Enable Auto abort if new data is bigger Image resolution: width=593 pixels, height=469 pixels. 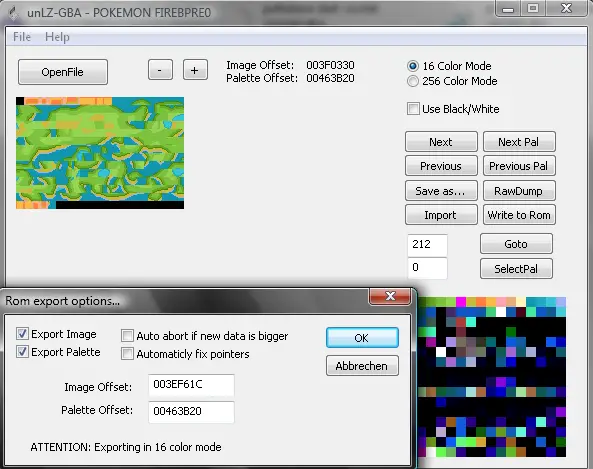tap(127, 335)
